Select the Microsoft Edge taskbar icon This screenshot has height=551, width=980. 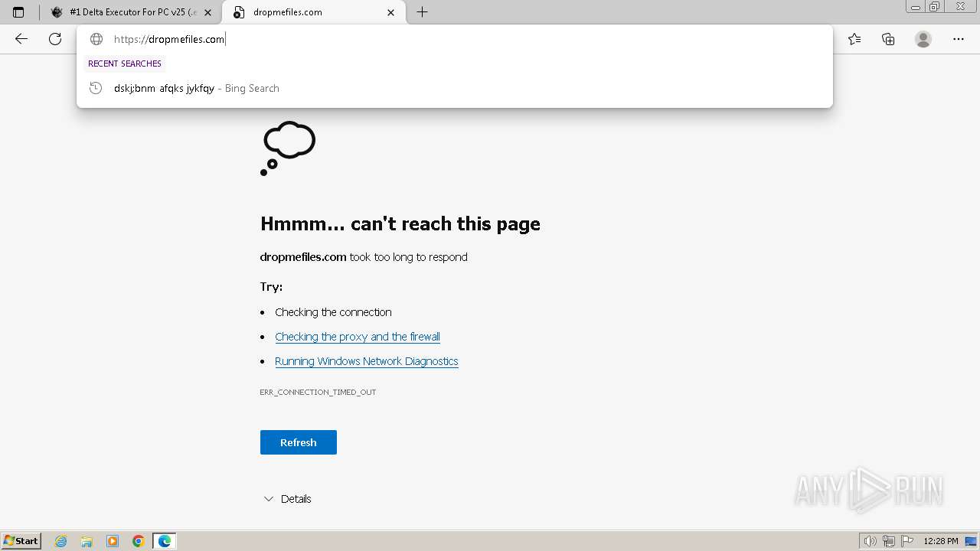point(165,541)
